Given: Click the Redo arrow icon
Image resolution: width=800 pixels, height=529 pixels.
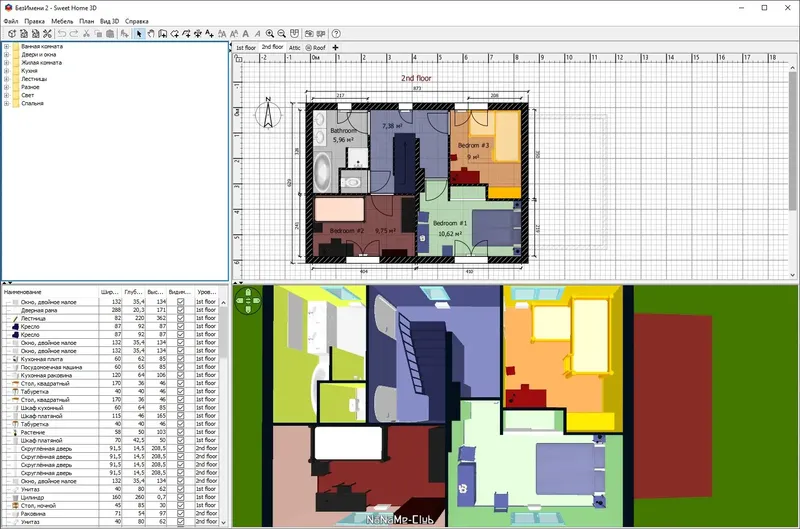Looking at the screenshot, I should click(x=74, y=34).
